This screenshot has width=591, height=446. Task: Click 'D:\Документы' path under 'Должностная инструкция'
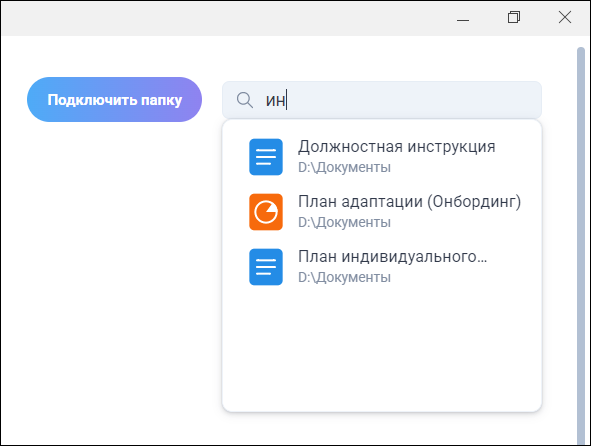(344, 167)
